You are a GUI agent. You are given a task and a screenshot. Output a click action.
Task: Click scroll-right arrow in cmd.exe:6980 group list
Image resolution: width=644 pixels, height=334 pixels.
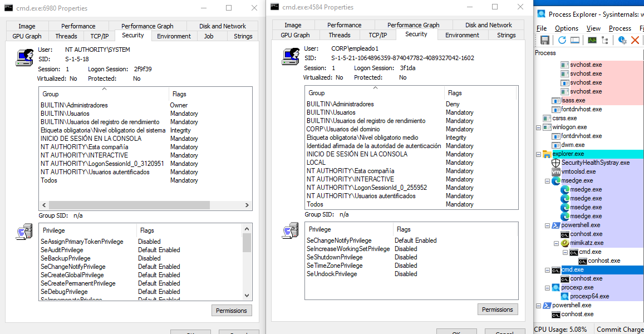[x=247, y=205]
